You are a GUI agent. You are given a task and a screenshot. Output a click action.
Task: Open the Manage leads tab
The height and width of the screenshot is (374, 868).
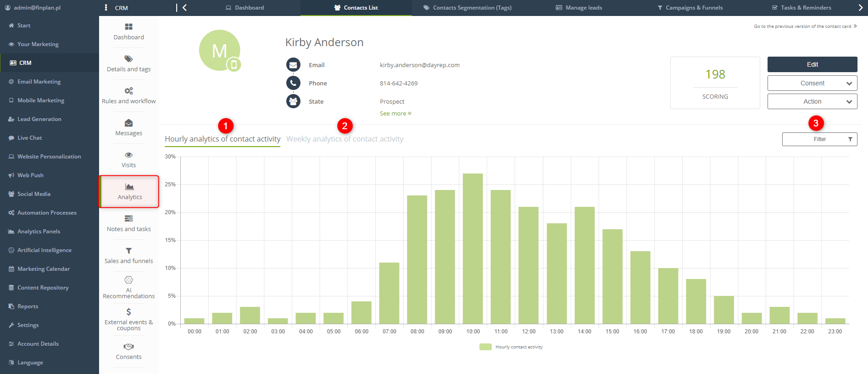click(579, 8)
